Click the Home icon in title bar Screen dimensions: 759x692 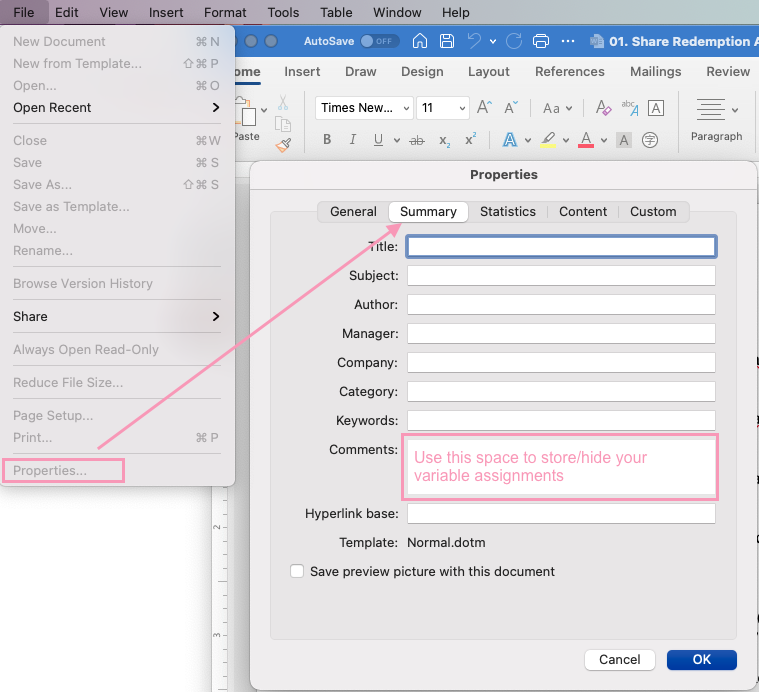(x=420, y=41)
